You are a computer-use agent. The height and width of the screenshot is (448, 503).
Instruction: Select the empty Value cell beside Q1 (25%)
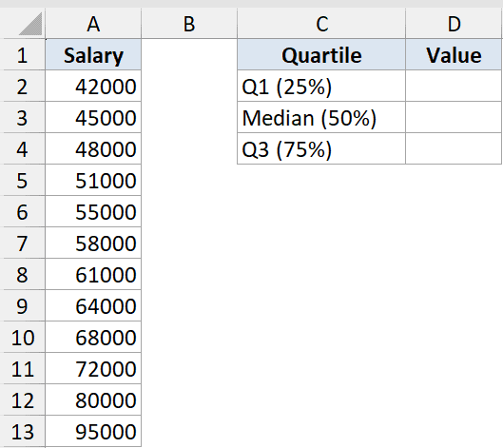(x=454, y=86)
